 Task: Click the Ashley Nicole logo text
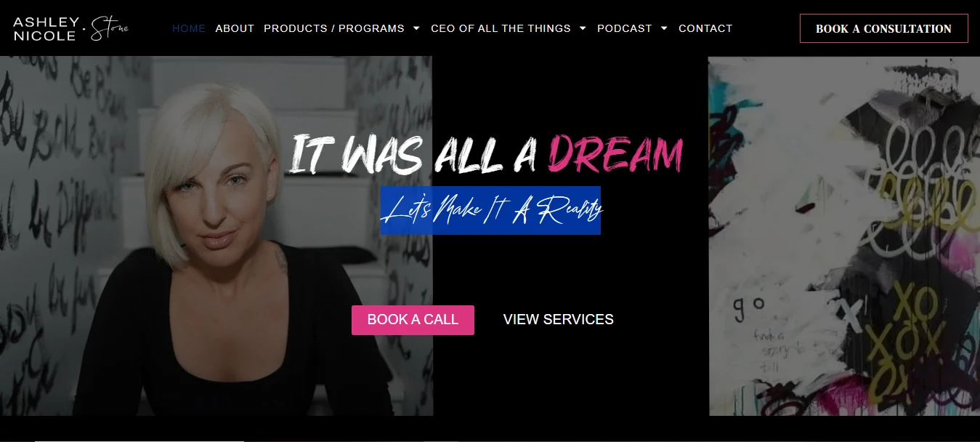tap(45, 29)
